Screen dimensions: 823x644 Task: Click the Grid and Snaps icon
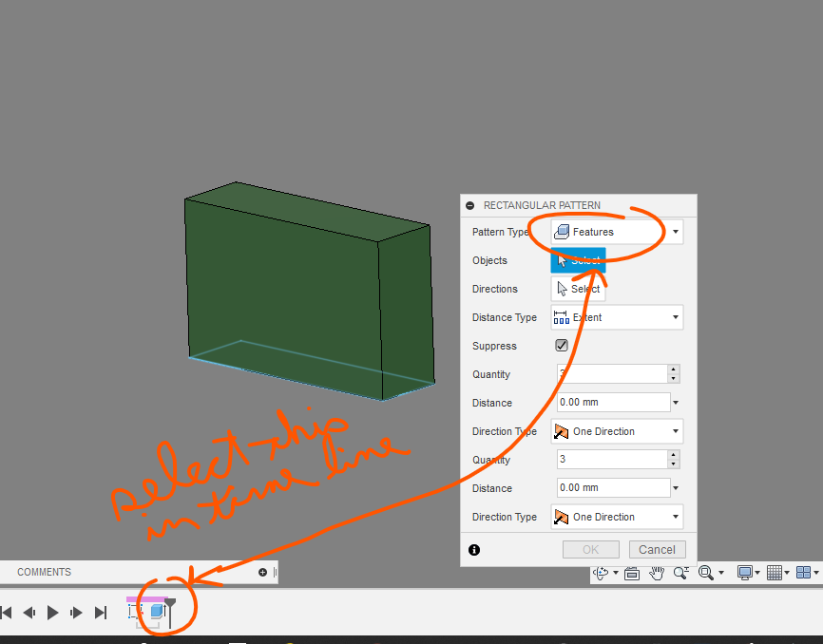pyautogui.click(x=775, y=573)
